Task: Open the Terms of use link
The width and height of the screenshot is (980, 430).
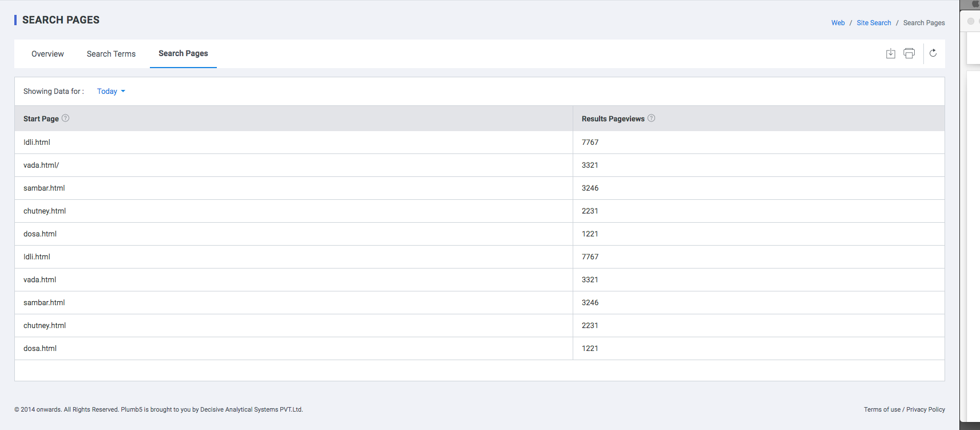Action: click(x=882, y=409)
